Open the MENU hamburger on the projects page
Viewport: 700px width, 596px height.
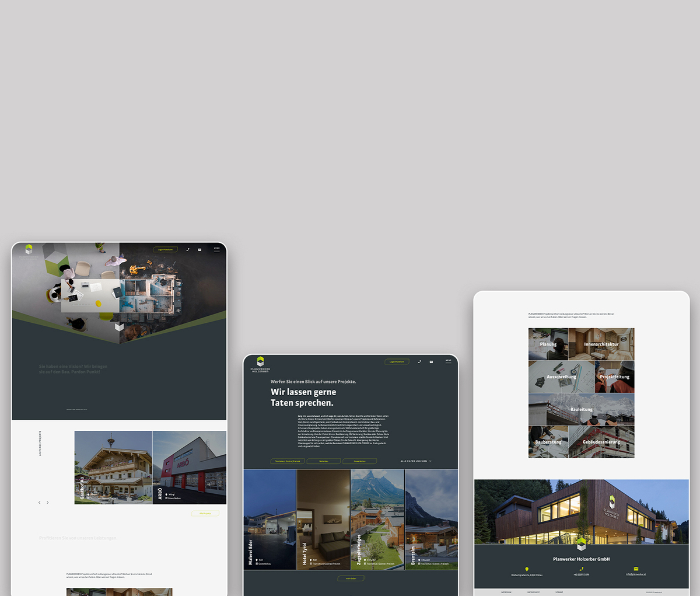tap(449, 361)
